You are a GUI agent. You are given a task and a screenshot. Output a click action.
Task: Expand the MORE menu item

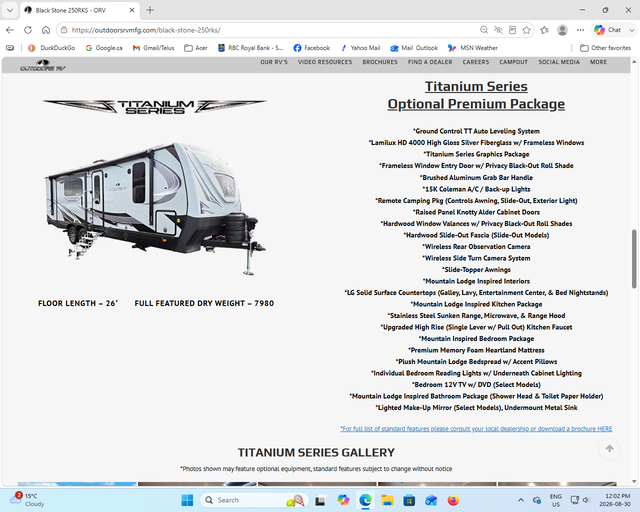[x=598, y=62]
